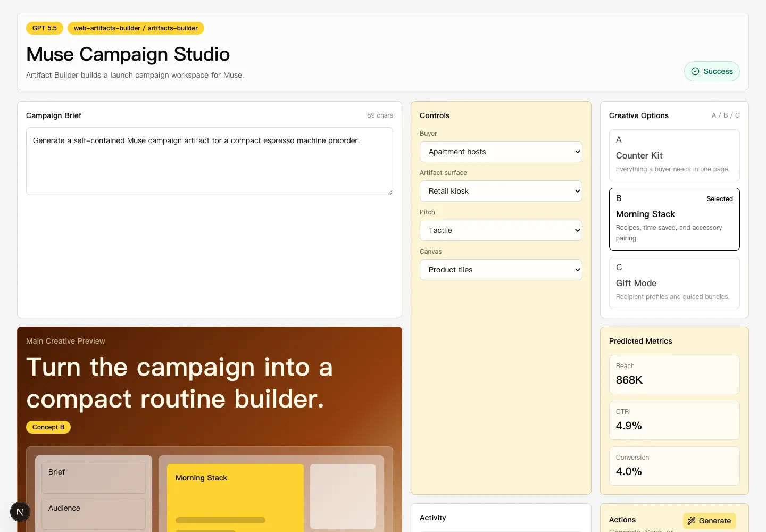Click the Predicted Metrics heading
Viewport: 766px width, 532px height.
(640, 341)
